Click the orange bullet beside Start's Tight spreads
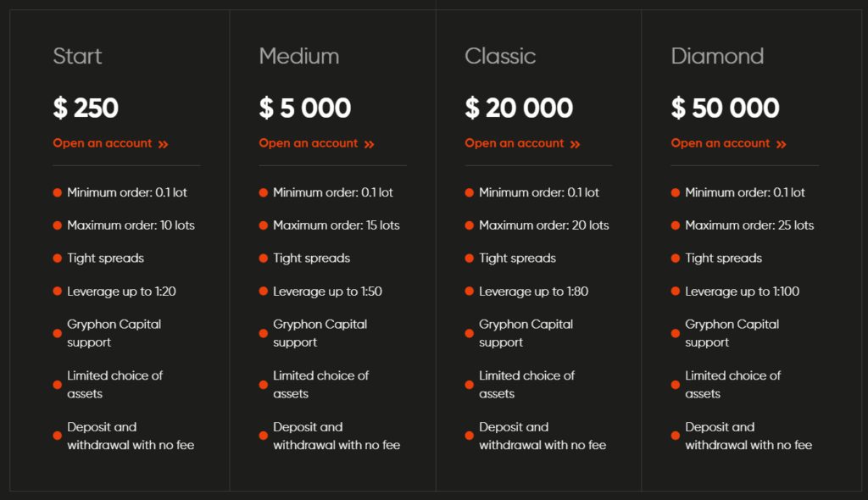The height and width of the screenshot is (500, 868). click(57, 258)
